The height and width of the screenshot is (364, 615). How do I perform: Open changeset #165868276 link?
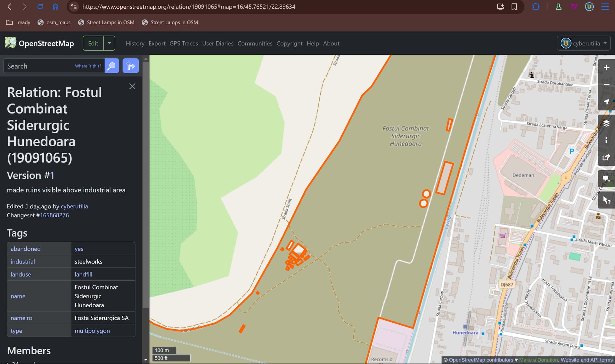coord(54,215)
